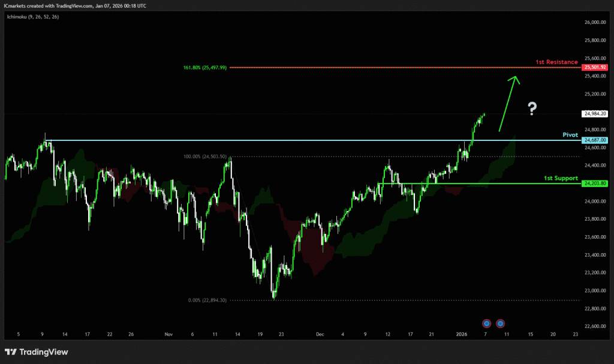Click the green 24,203.80 support price tag
The height and width of the screenshot is (364, 614).
coord(595,183)
